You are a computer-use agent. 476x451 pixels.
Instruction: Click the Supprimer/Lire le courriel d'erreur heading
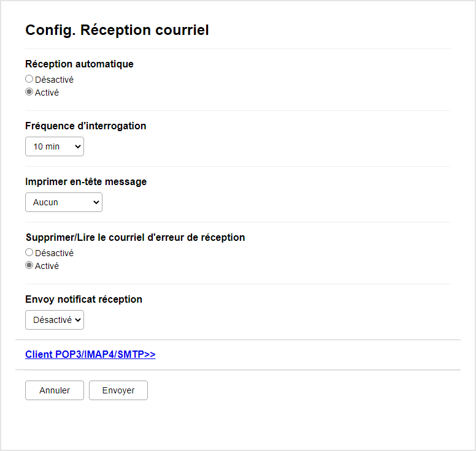[x=135, y=237]
